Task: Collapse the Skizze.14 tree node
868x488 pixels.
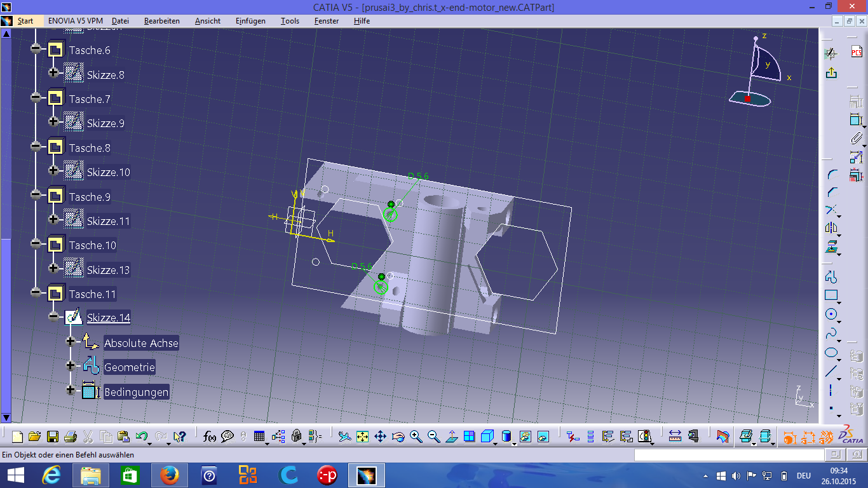Action: 53,318
